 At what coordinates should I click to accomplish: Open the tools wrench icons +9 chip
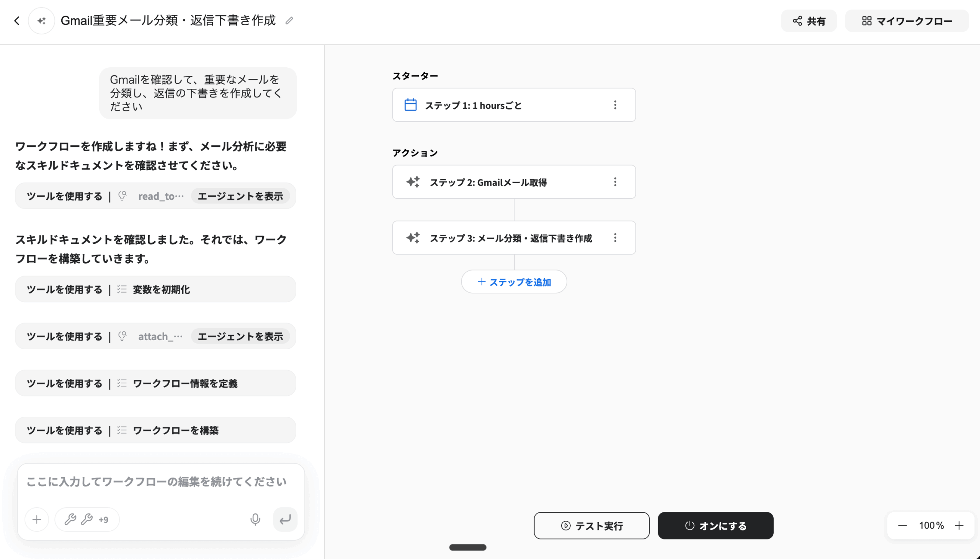[87, 520]
